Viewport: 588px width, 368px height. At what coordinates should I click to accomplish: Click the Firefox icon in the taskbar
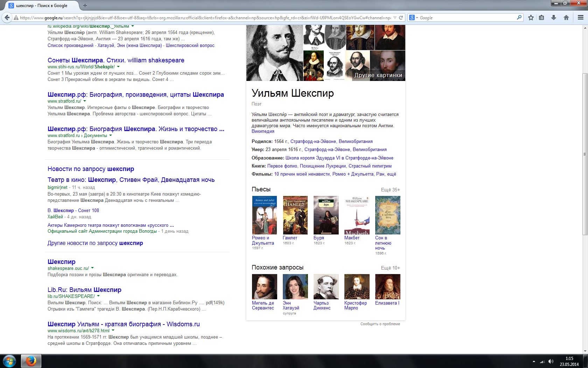[31, 361]
